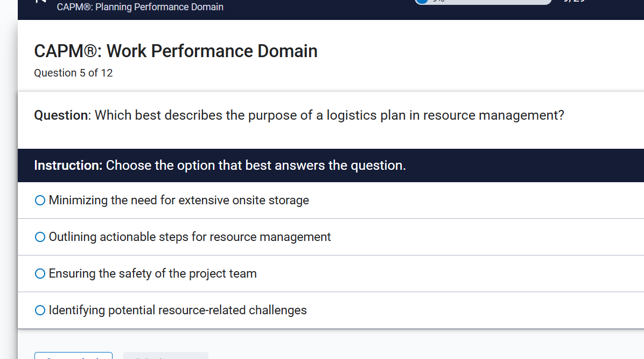Click the gray disabled button at the bottom
The image size is (644, 359).
165,357
